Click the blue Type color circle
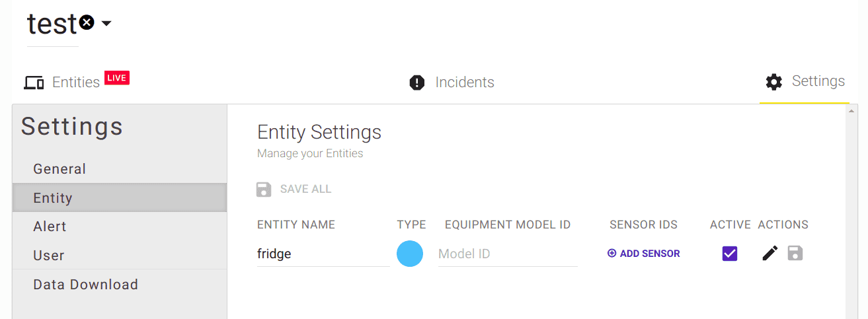868x319 pixels. coord(410,254)
